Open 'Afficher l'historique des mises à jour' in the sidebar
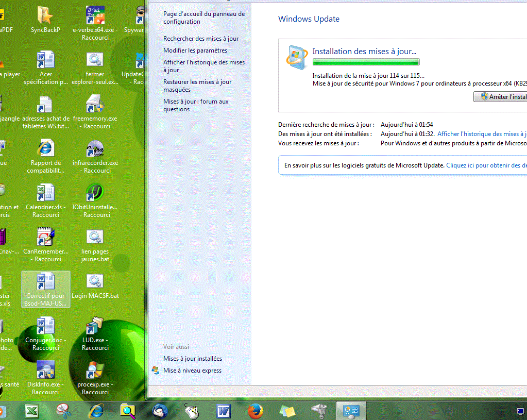 (x=204, y=66)
